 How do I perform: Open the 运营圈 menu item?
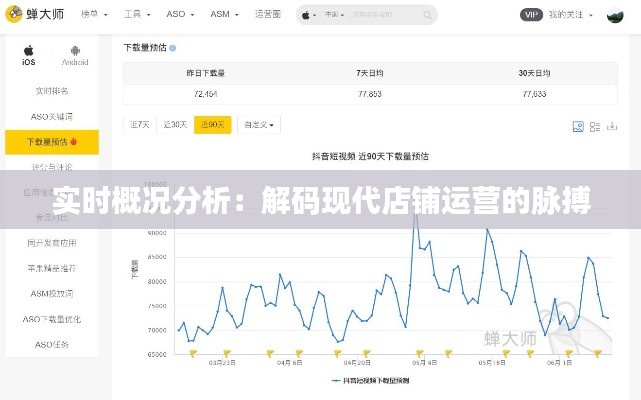coord(267,15)
